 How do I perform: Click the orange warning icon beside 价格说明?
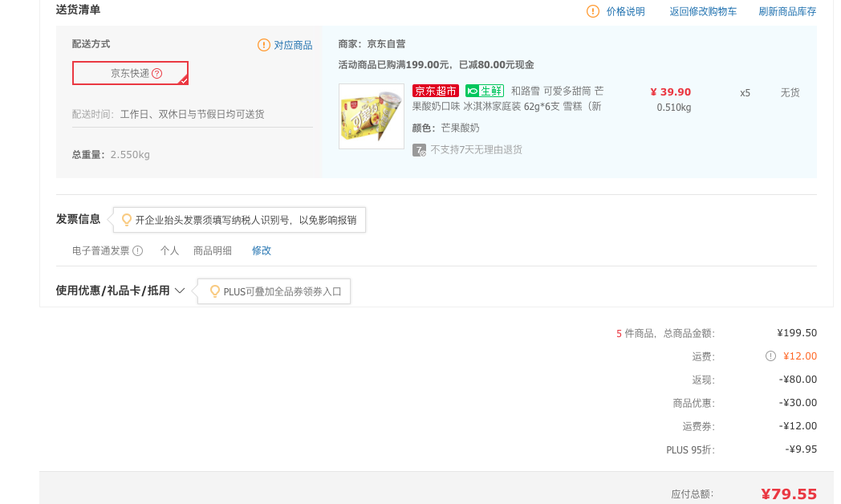pyautogui.click(x=593, y=11)
